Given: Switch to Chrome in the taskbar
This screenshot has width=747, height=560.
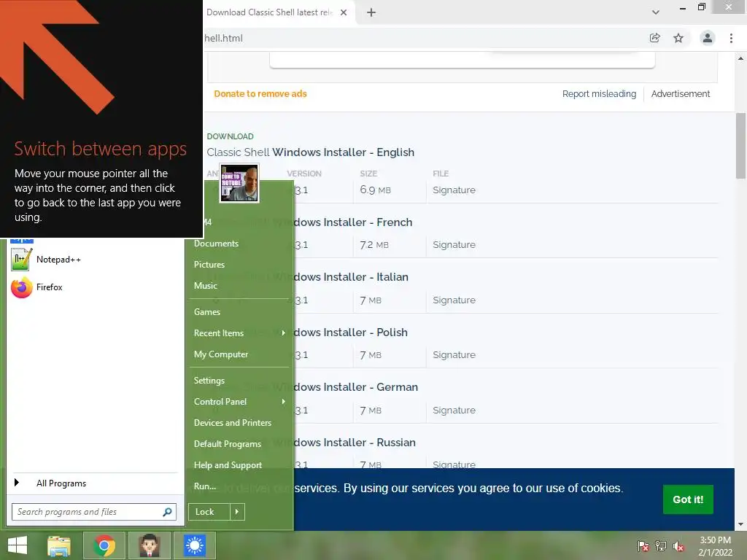Looking at the screenshot, I should click(x=104, y=545).
